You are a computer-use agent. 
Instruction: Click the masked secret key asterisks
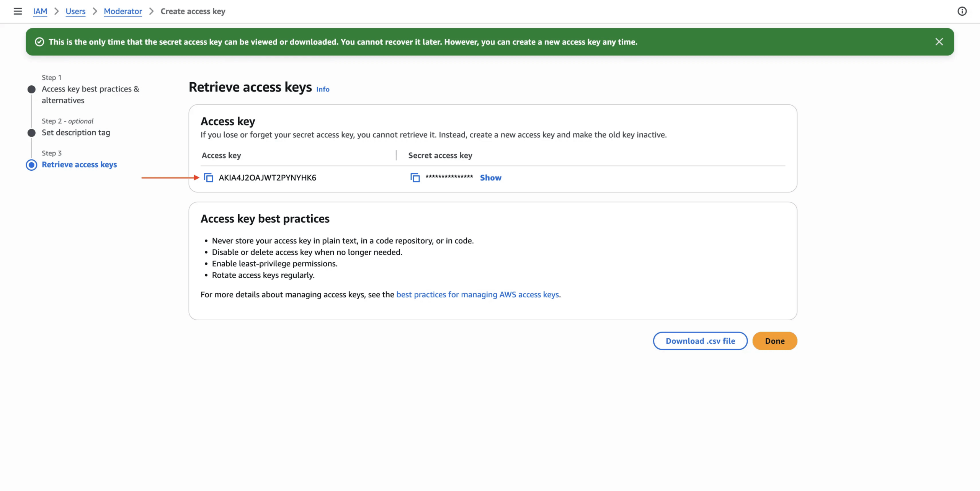[x=449, y=177]
